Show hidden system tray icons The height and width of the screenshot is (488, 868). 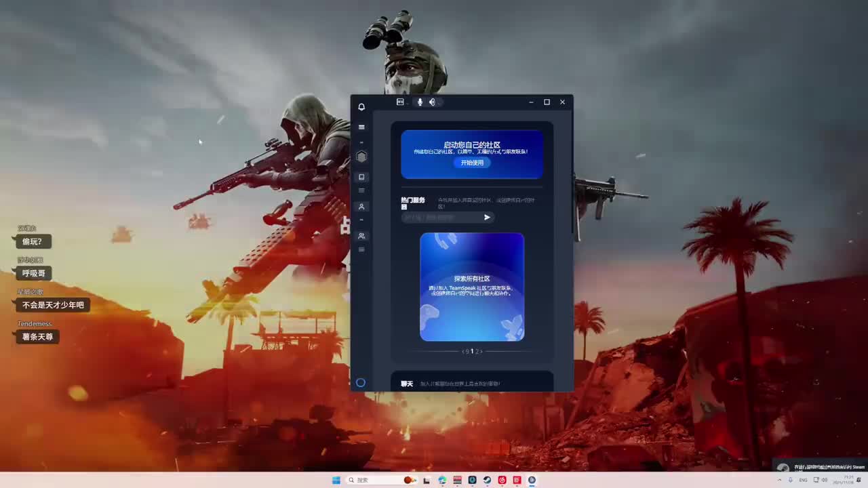[x=778, y=480]
